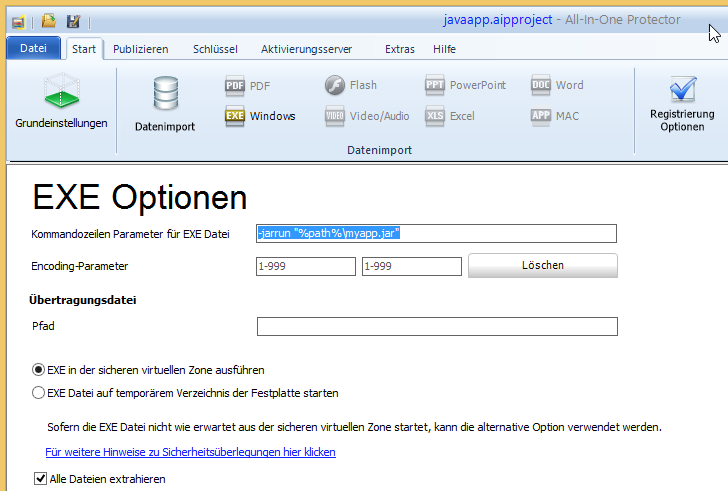This screenshot has height=491, width=728.
Task: Select PDF import type
Action: [248, 86]
